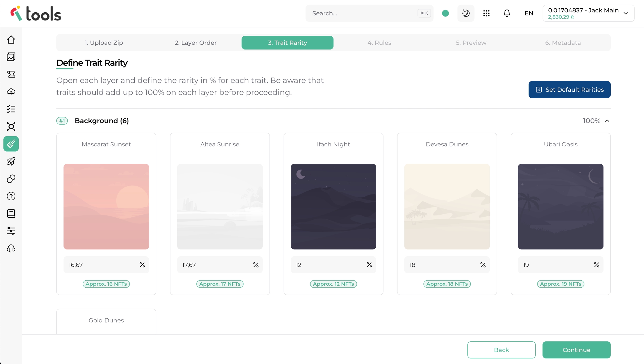The image size is (644, 364).
Task: Open the cloud upload sidebar icon
Action: tap(11, 92)
